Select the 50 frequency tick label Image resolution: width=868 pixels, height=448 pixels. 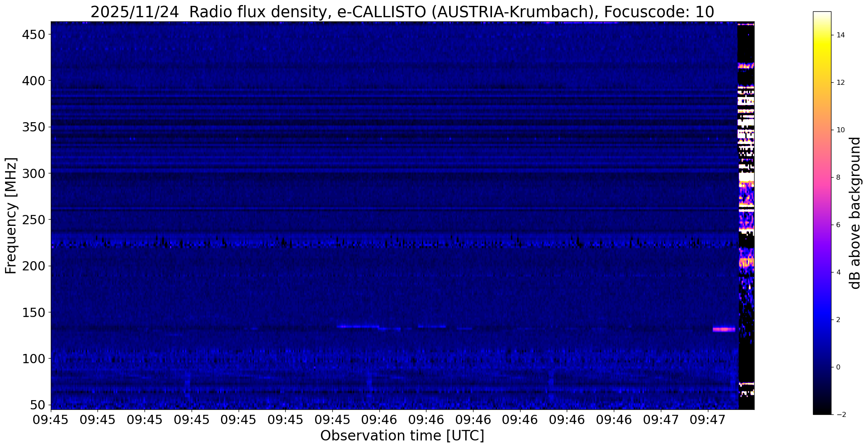(x=38, y=405)
